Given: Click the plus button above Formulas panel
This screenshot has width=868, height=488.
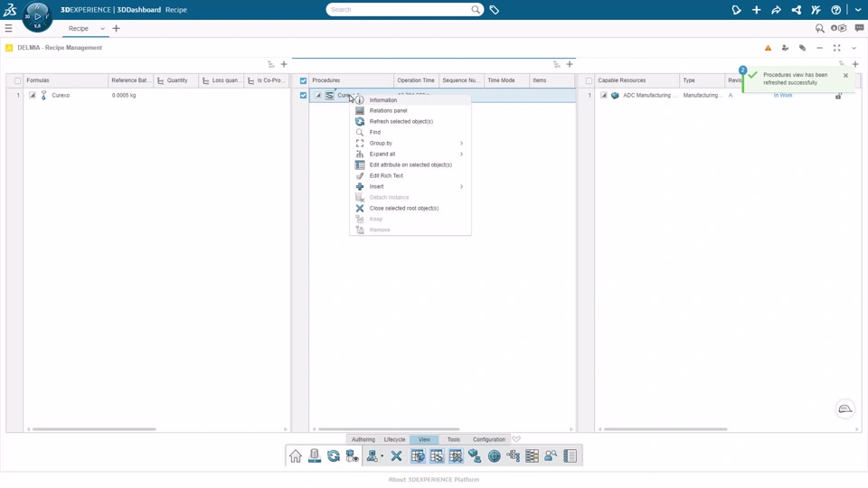Looking at the screenshot, I should pyautogui.click(x=284, y=64).
